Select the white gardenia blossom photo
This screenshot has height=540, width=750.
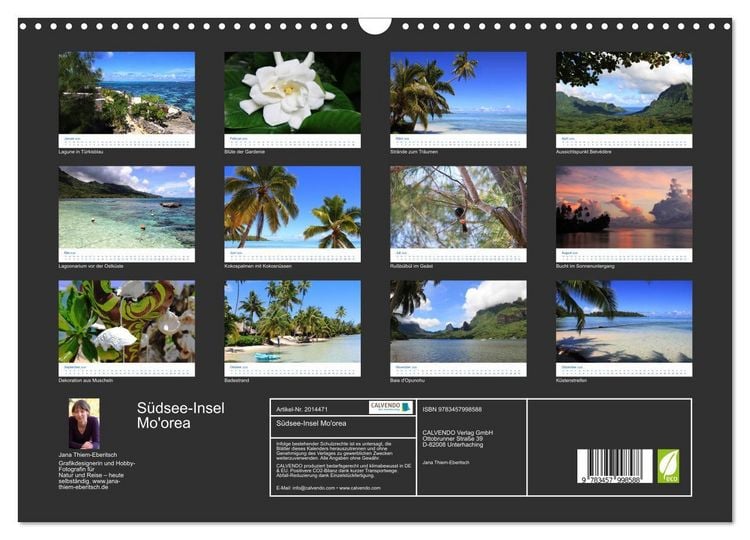point(292,93)
